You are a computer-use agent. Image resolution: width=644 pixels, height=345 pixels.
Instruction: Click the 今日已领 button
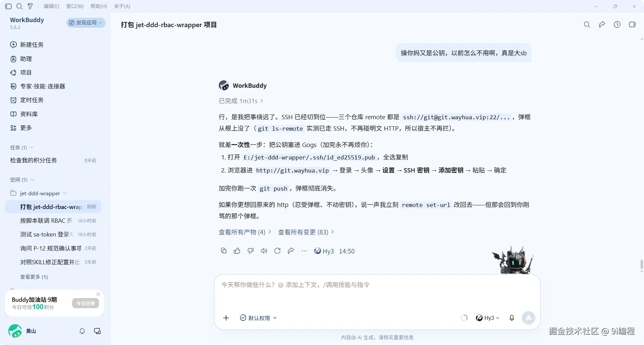tap(86, 303)
